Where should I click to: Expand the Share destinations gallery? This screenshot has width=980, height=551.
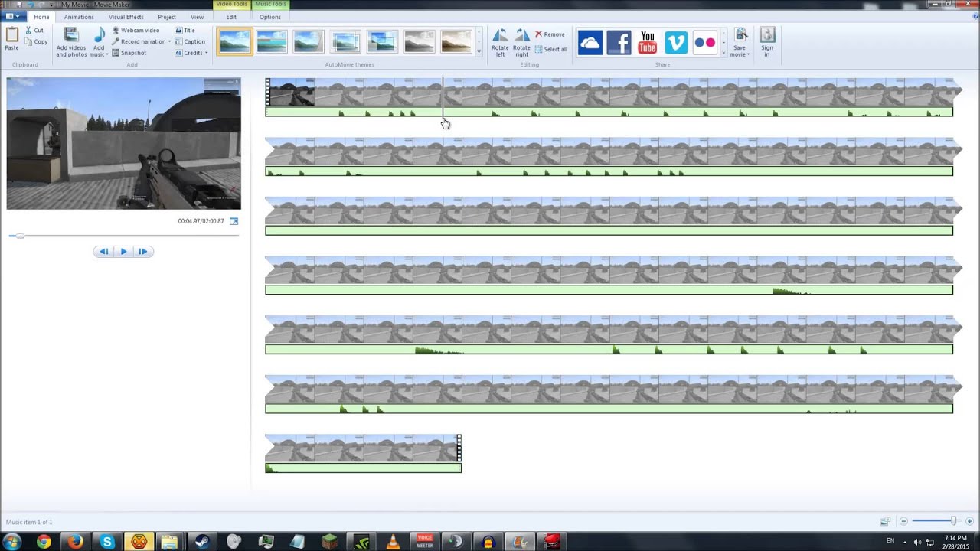click(x=724, y=53)
